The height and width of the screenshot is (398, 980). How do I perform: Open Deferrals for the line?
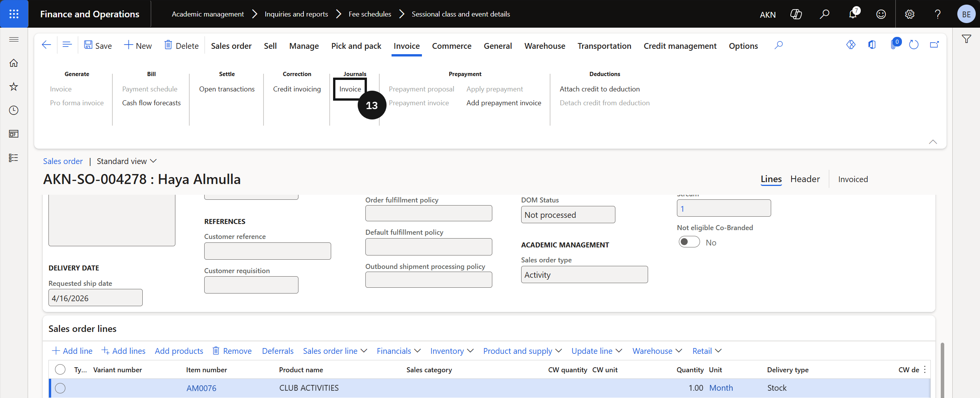278,351
